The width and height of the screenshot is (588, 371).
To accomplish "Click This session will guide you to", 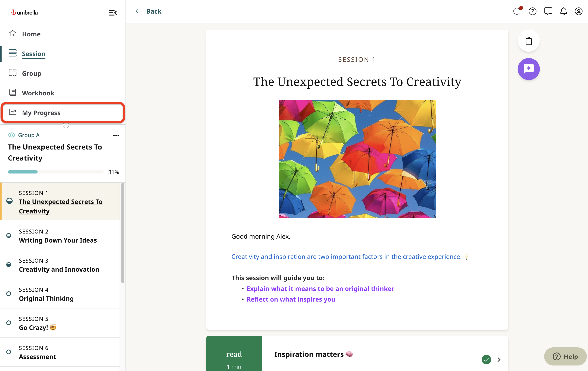I will coord(278,278).
